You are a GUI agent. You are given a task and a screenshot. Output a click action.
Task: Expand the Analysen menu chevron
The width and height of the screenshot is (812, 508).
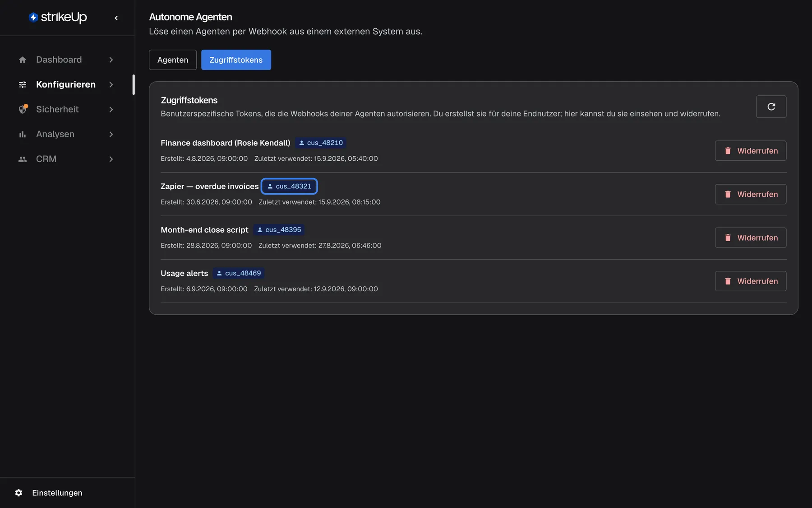click(x=111, y=134)
